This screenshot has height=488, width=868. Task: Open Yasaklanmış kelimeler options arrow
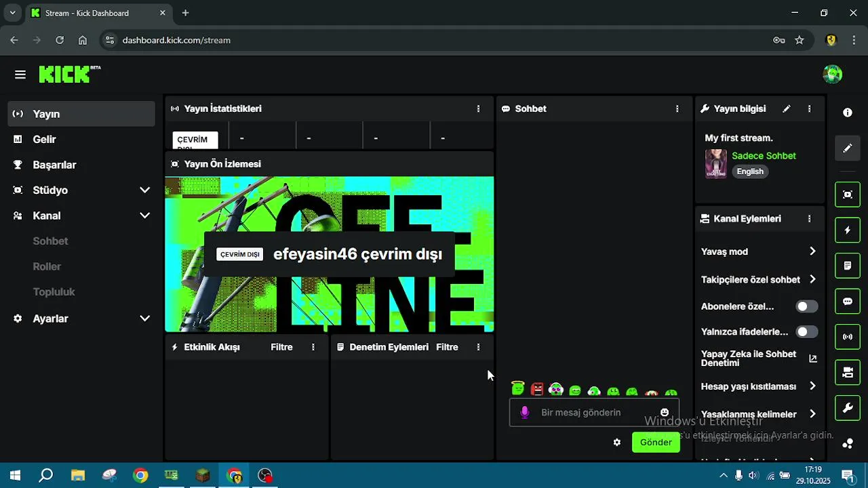pos(812,414)
